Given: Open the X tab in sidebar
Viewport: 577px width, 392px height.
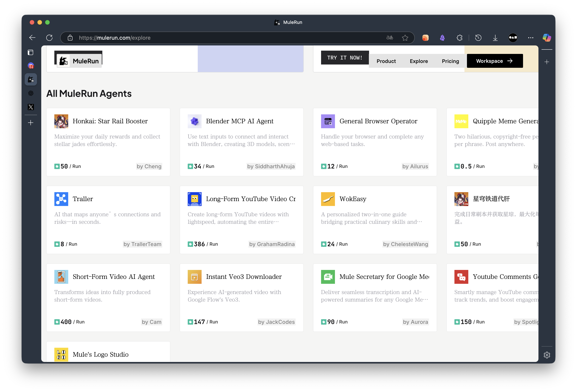Looking at the screenshot, I should (31, 107).
